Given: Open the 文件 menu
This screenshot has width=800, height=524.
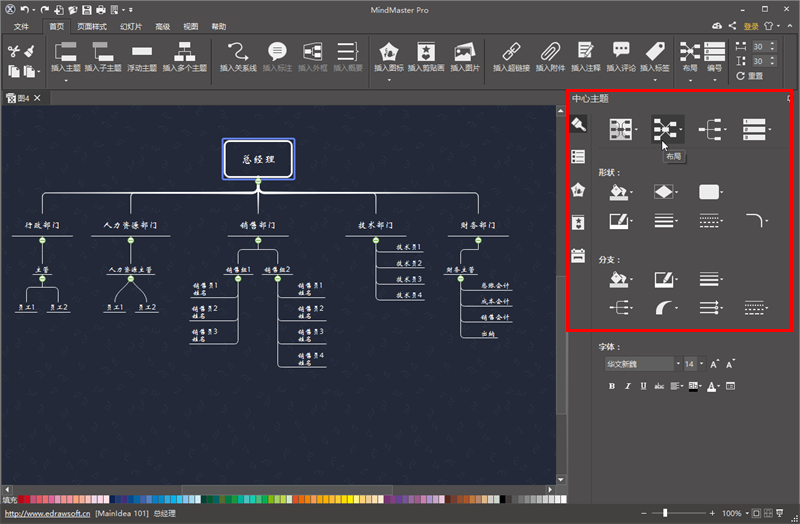Looking at the screenshot, I should pos(21,27).
